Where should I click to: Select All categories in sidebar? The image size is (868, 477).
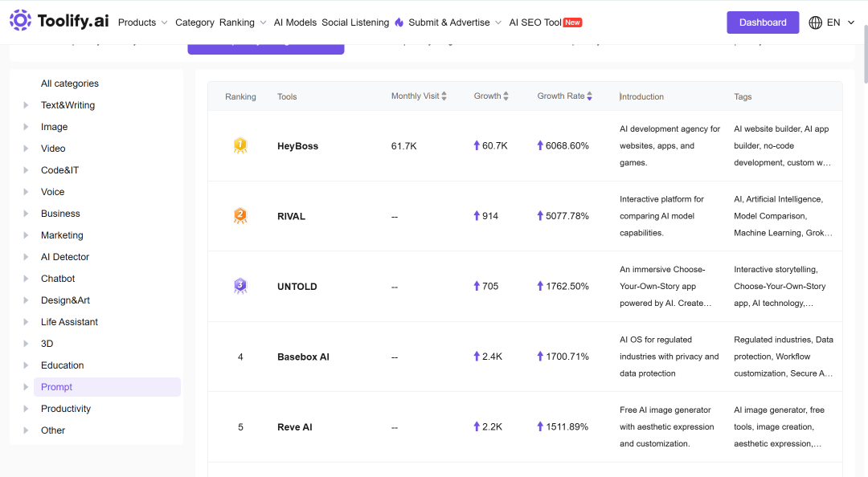coord(70,84)
